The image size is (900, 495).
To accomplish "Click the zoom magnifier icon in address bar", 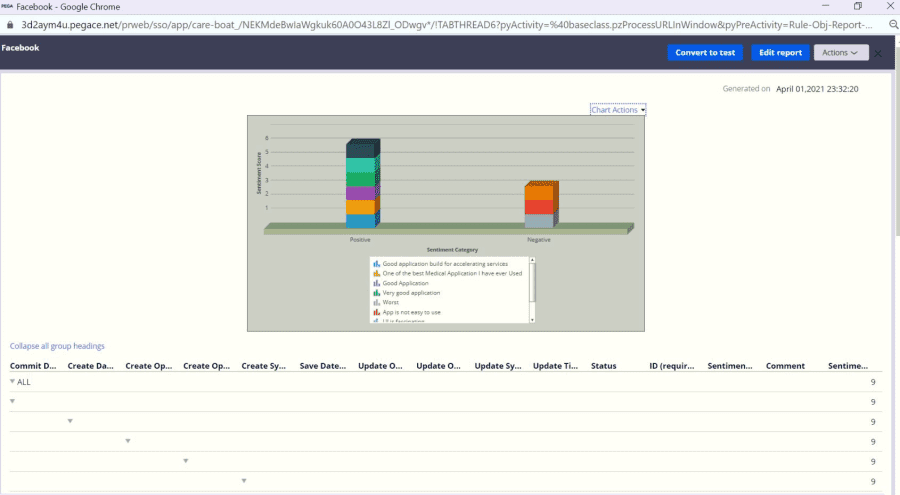I will (894, 25).
